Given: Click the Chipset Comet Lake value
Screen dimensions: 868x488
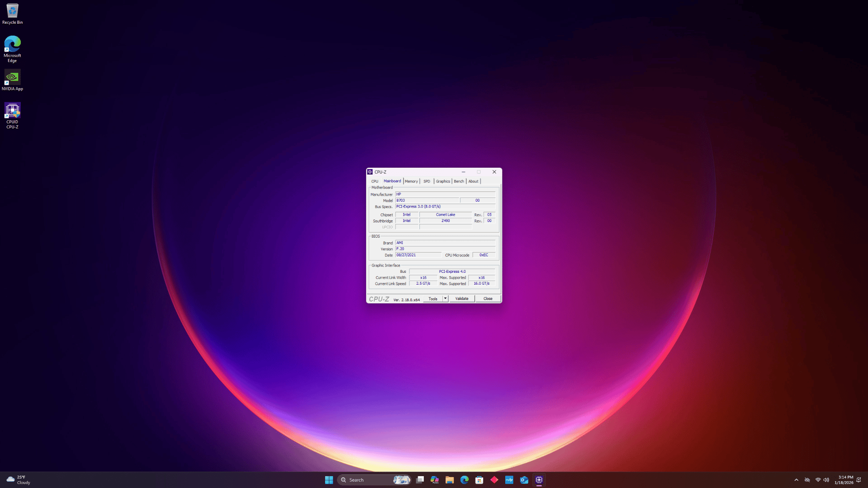Looking at the screenshot, I should 445,215.
